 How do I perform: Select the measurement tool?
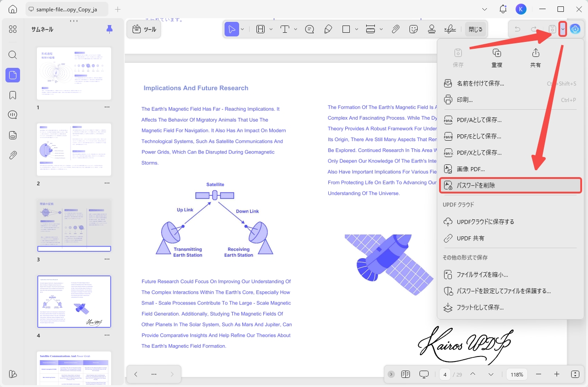click(371, 29)
